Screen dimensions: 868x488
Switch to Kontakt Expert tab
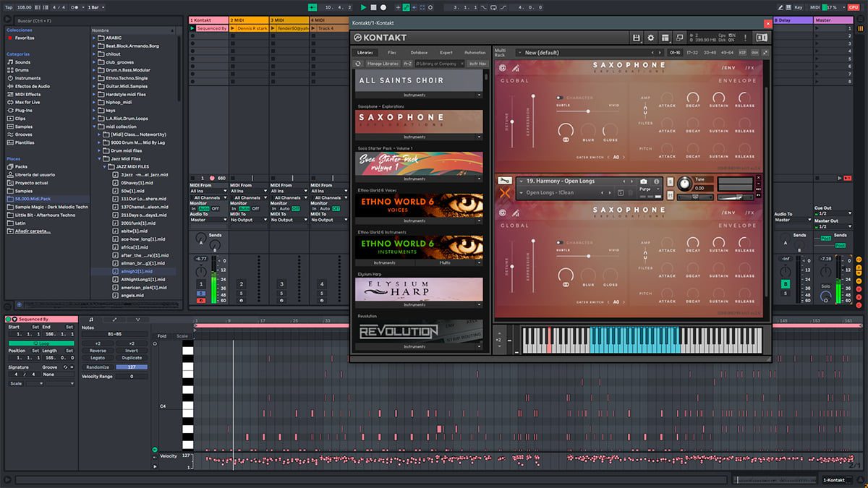pos(446,53)
